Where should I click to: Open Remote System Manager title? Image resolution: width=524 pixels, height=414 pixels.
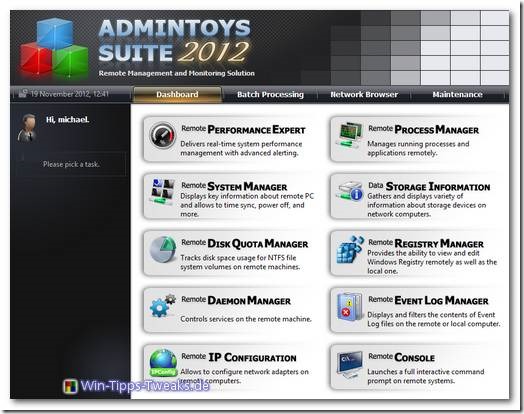point(234,186)
